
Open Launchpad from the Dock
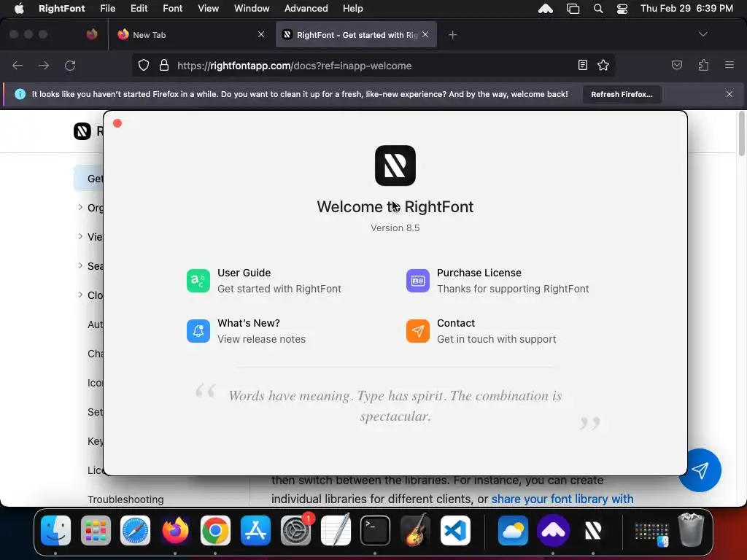click(96, 530)
